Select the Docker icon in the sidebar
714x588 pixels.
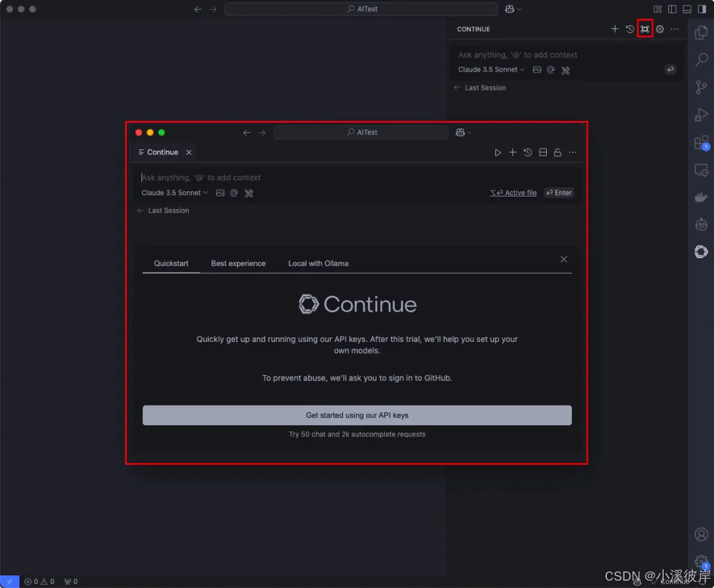tap(701, 196)
